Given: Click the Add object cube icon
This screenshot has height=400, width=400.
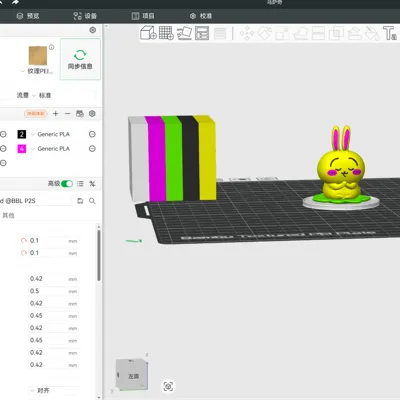Looking at the screenshot, I should click(x=148, y=33).
